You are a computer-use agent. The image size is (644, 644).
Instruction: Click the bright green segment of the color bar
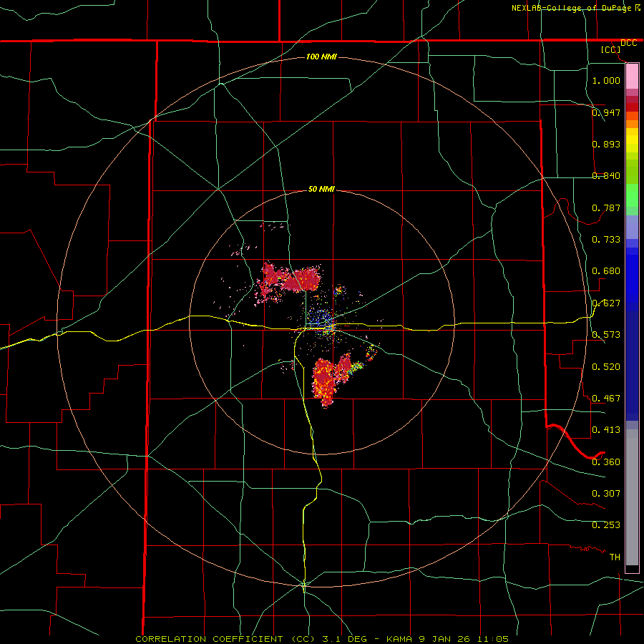tap(632, 195)
